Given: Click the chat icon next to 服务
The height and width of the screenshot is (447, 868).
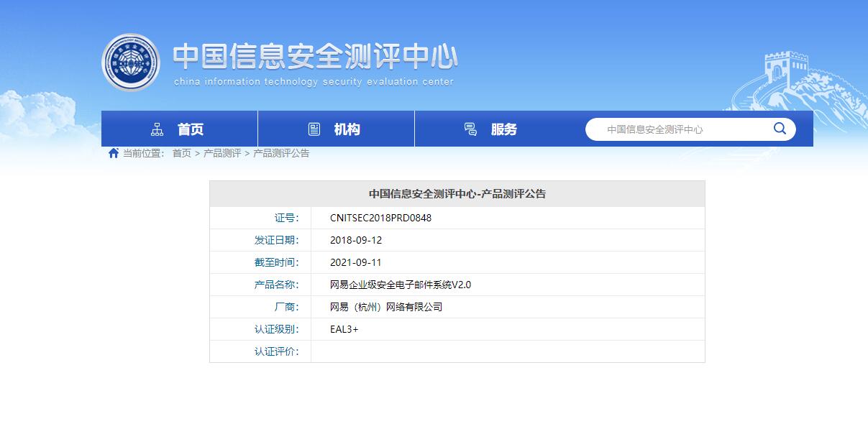Looking at the screenshot, I should [470, 129].
